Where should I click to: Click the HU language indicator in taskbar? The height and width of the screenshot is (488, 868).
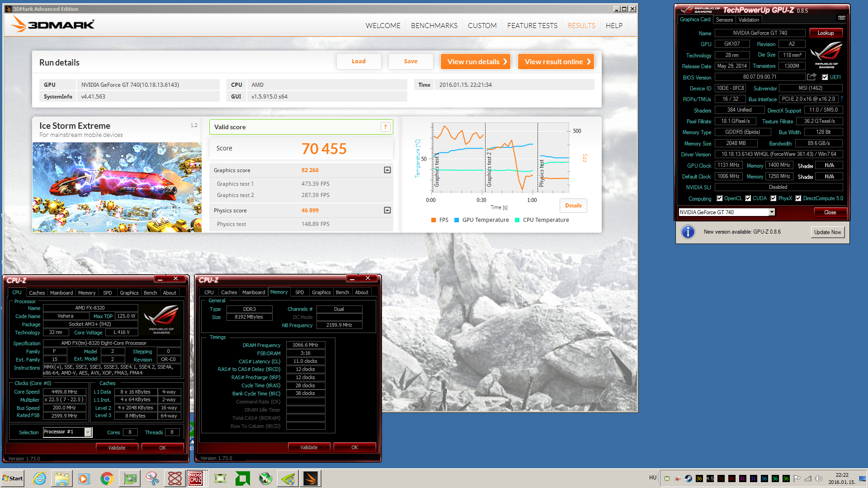[x=653, y=478]
